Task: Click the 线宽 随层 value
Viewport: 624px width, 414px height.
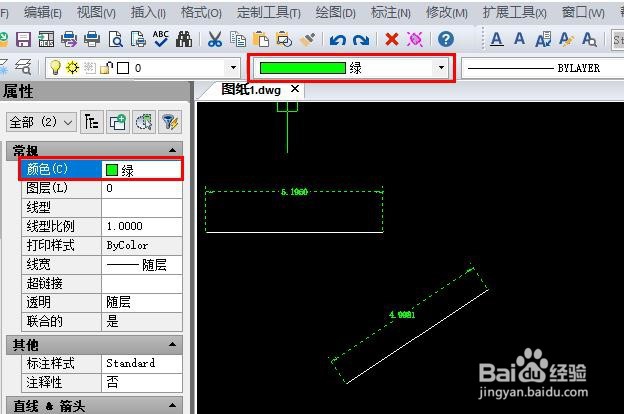Action: tap(142, 265)
